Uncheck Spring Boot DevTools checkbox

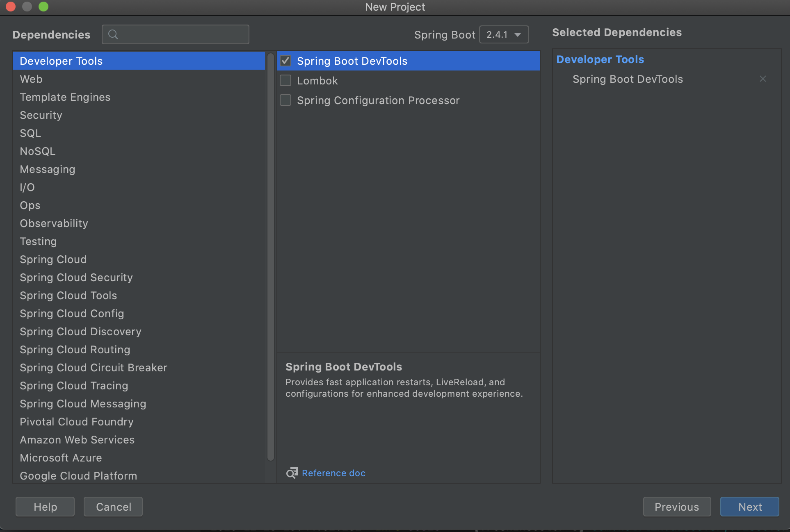(285, 61)
